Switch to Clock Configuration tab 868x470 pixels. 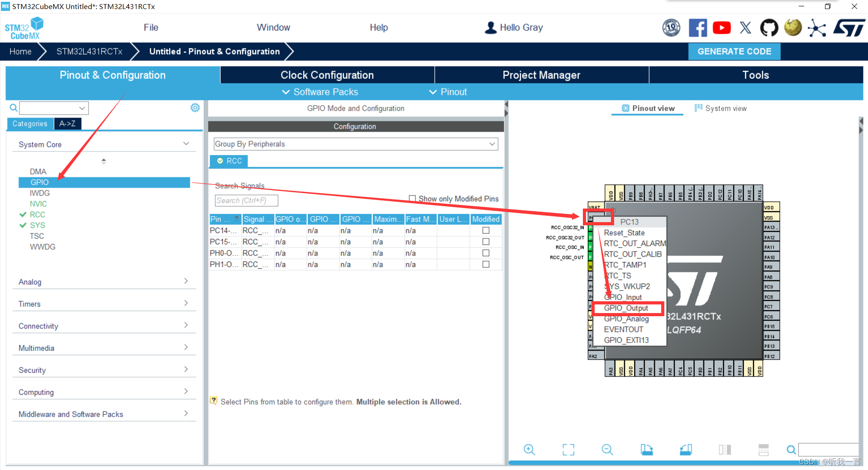[x=327, y=75]
